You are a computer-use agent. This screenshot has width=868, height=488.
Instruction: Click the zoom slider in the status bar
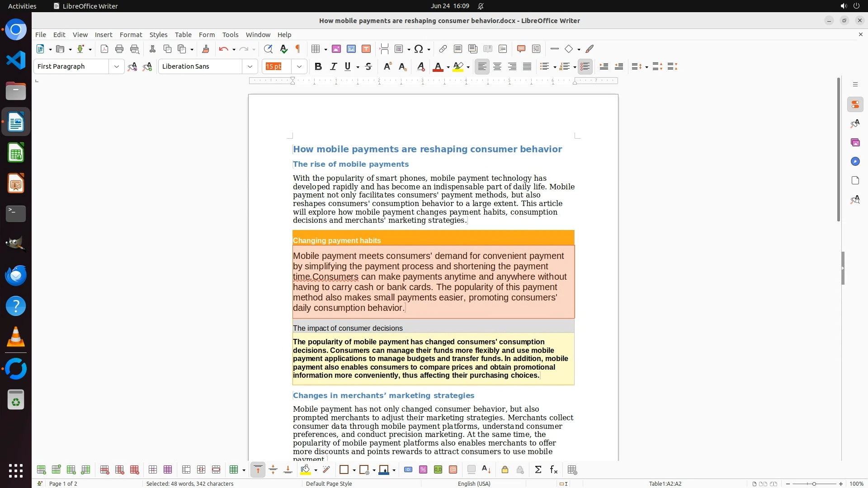tap(814, 483)
